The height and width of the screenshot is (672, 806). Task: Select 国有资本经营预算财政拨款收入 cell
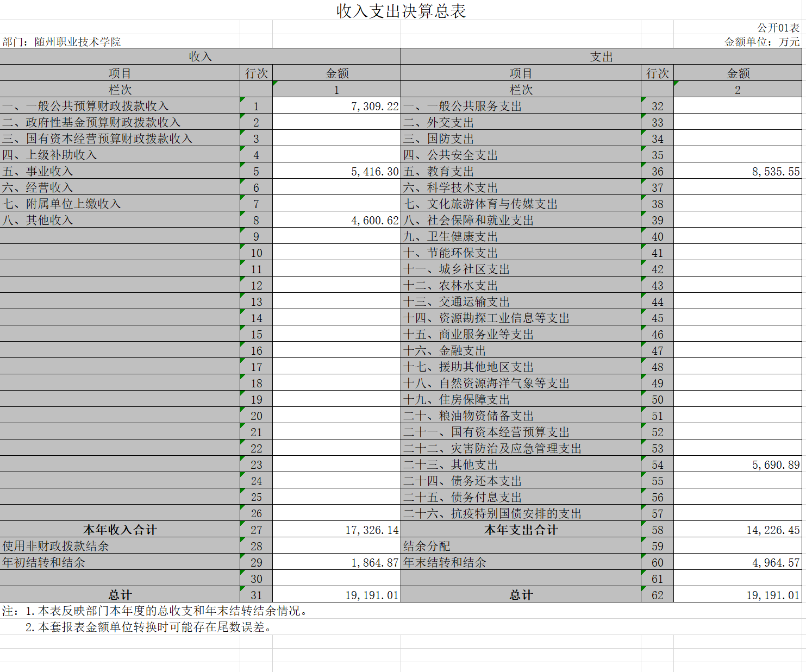pyautogui.click(x=120, y=139)
